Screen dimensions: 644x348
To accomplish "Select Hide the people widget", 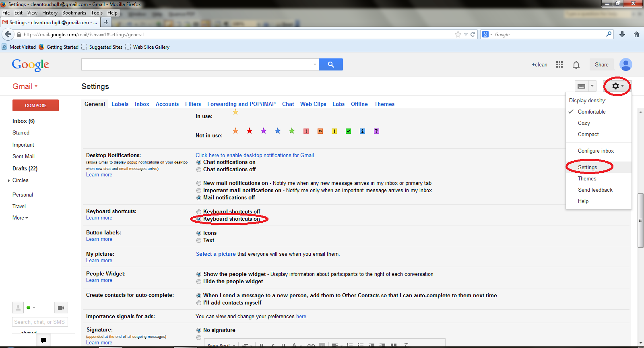I will click(x=199, y=282).
